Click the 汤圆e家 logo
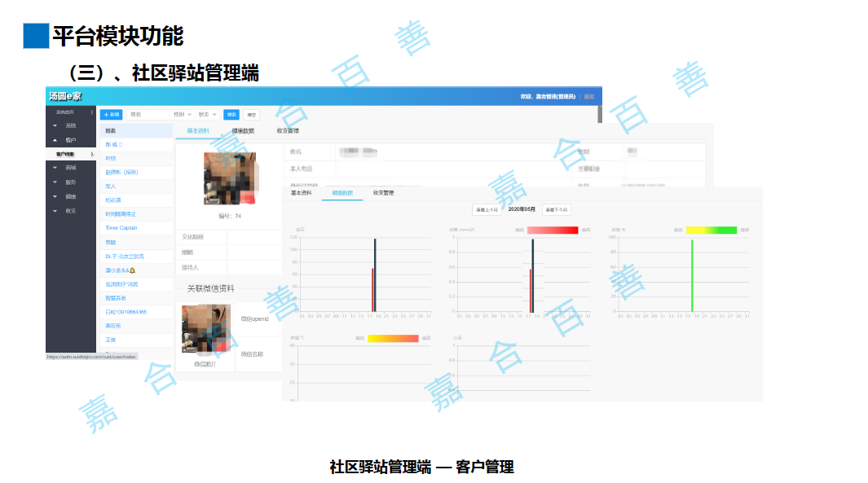The image size is (868, 483). tap(65, 96)
